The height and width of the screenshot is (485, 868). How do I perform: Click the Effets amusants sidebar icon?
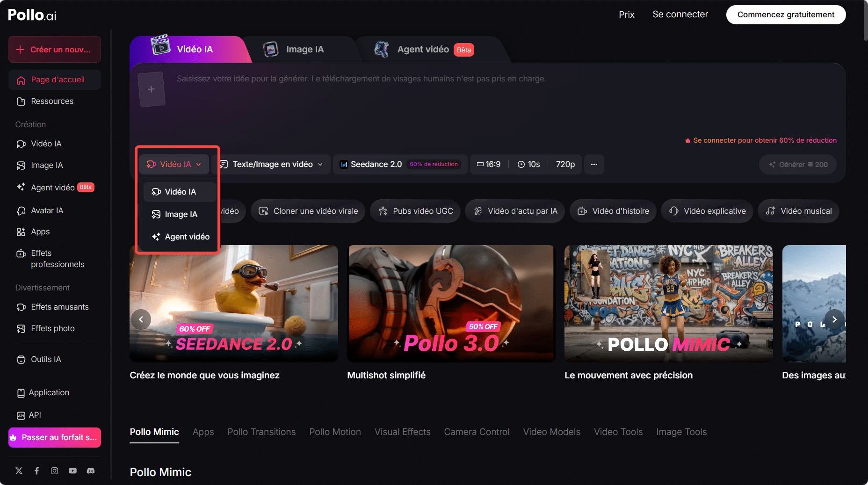[21, 307]
